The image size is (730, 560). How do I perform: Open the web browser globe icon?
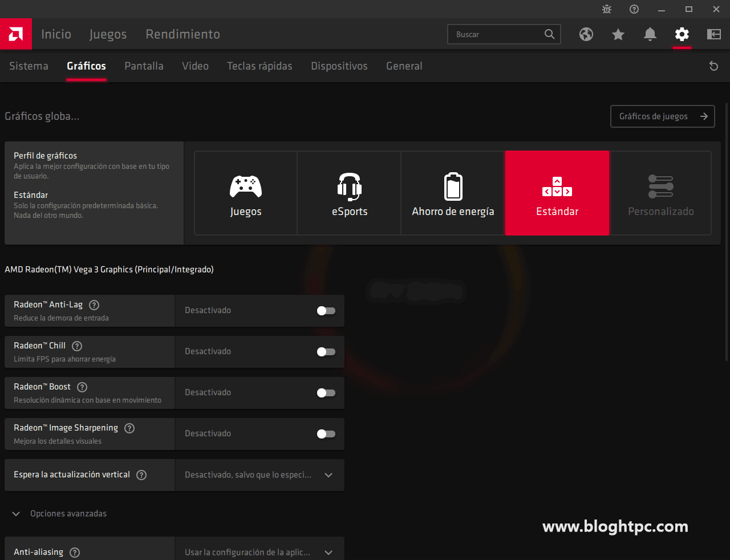[x=586, y=34]
